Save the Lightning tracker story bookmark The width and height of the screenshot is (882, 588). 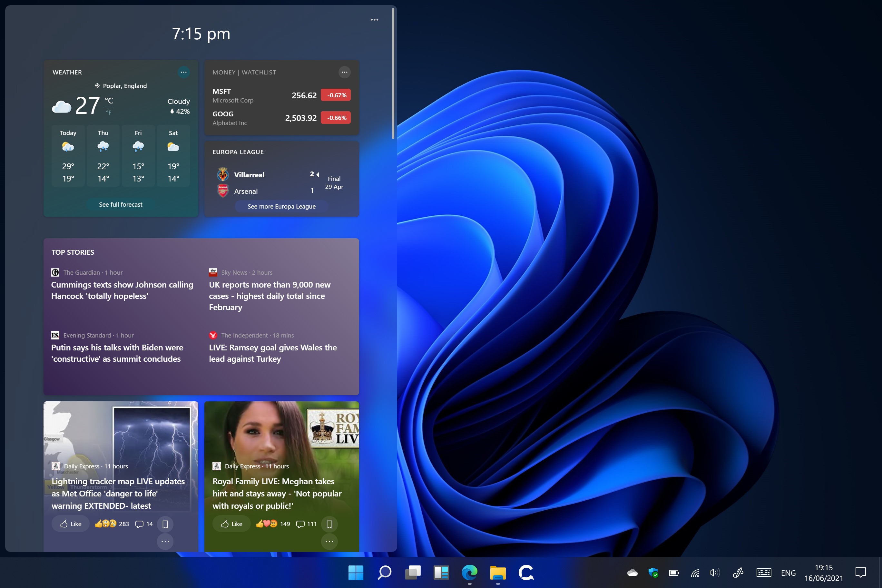point(165,524)
